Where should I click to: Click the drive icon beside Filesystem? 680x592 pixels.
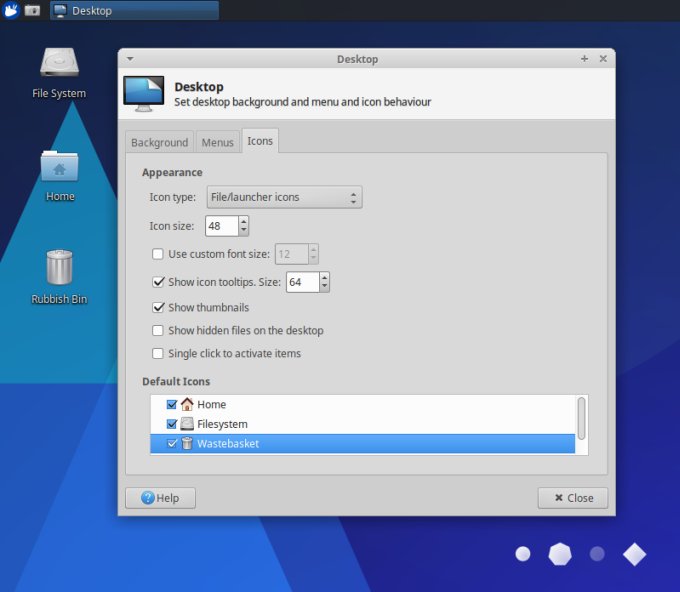pyautogui.click(x=187, y=424)
